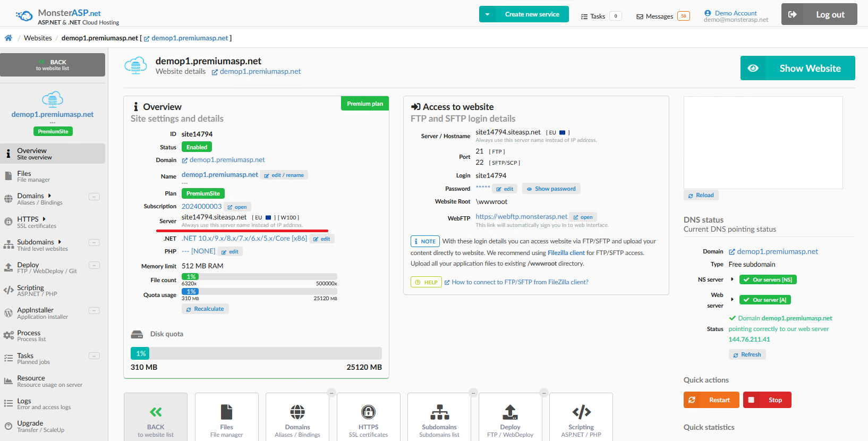
Task: Click the HELP badge
Action: click(426, 282)
